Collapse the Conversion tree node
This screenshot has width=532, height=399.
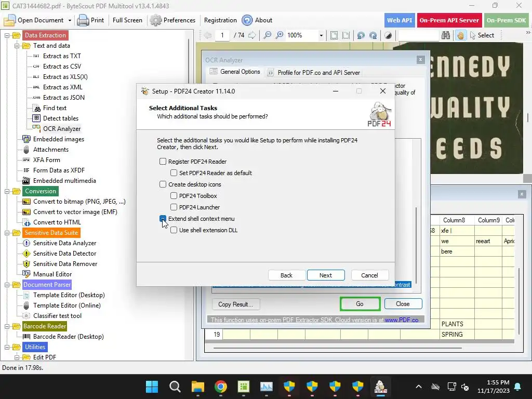coord(7,191)
